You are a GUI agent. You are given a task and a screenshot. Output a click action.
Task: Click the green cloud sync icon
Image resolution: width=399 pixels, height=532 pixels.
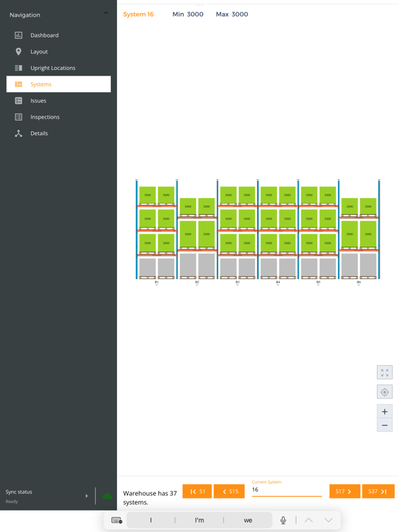[x=107, y=496]
